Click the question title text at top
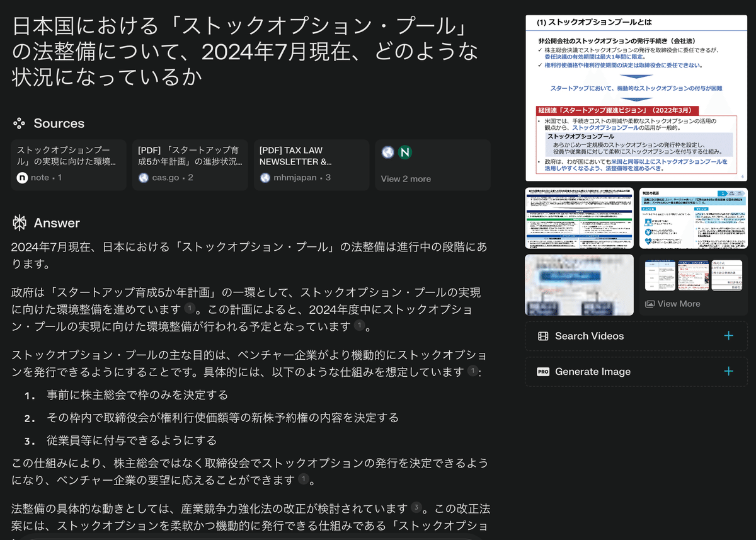Image resolution: width=756 pixels, height=540 pixels. [x=246, y=51]
